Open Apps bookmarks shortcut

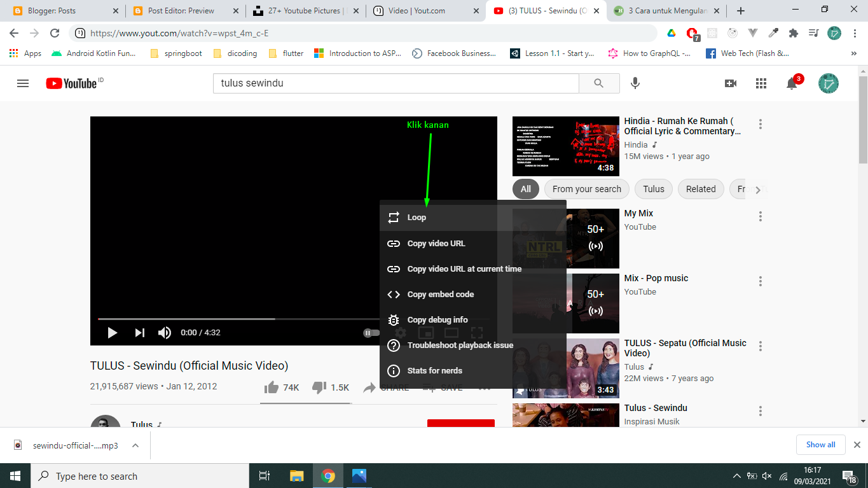tap(25, 53)
